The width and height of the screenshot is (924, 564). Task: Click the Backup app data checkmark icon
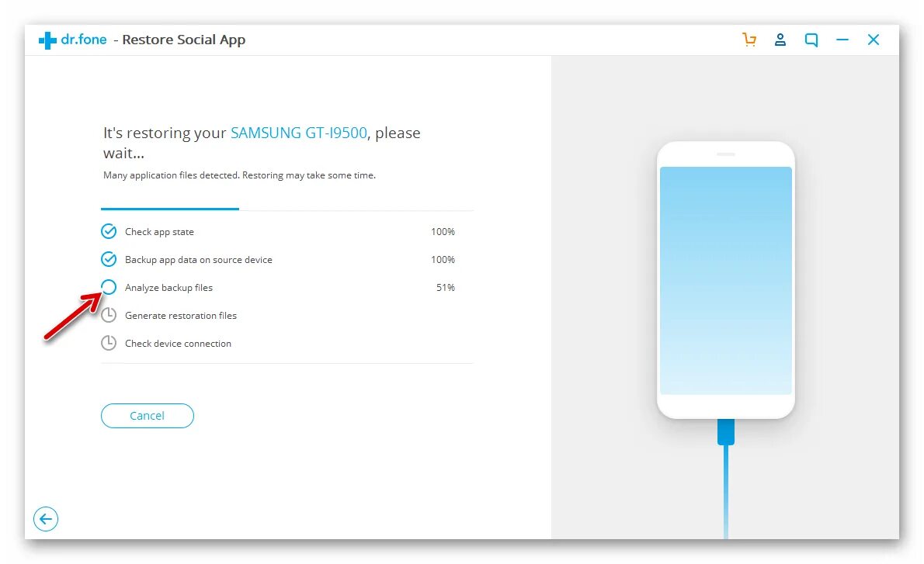109,259
